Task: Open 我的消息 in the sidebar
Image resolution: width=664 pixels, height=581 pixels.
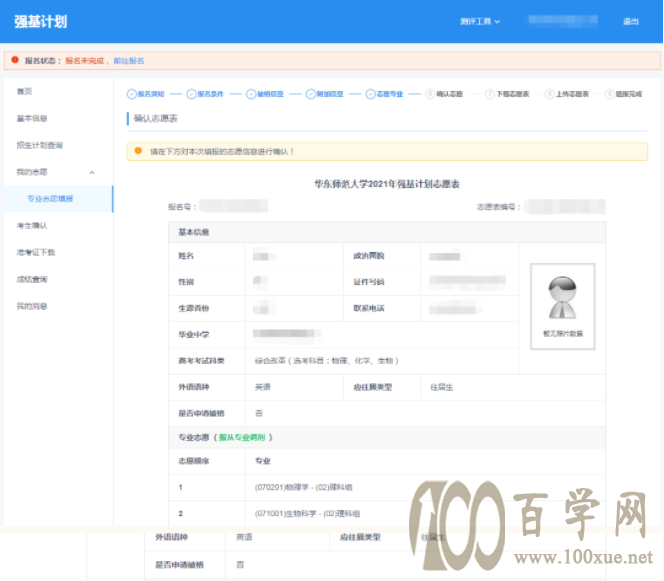Action: point(32,306)
